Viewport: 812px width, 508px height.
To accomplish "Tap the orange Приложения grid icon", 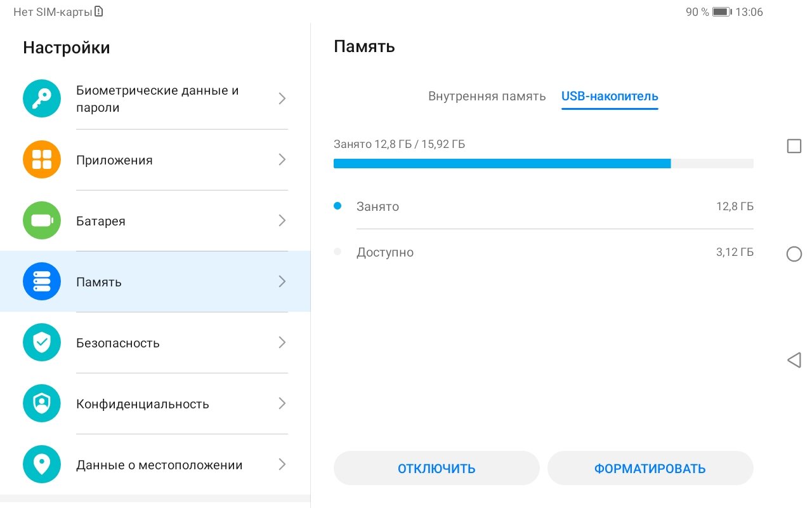I will (x=42, y=159).
